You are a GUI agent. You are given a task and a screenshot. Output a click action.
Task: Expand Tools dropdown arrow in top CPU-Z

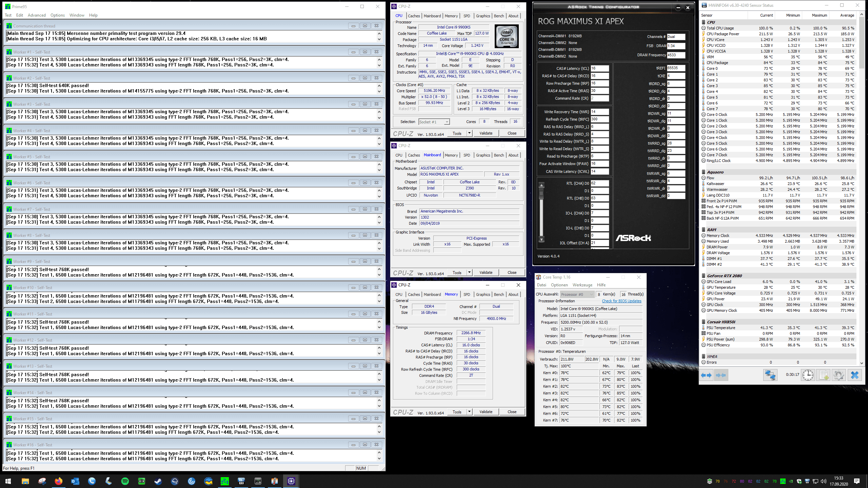click(469, 133)
